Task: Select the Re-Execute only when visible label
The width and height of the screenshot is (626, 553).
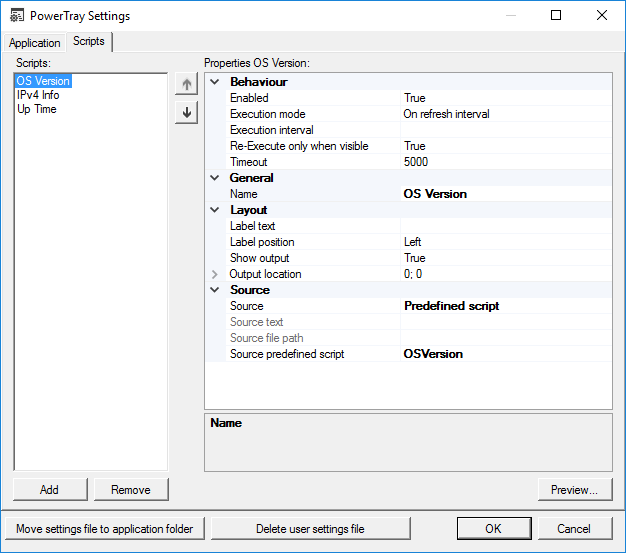Action: (299, 146)
